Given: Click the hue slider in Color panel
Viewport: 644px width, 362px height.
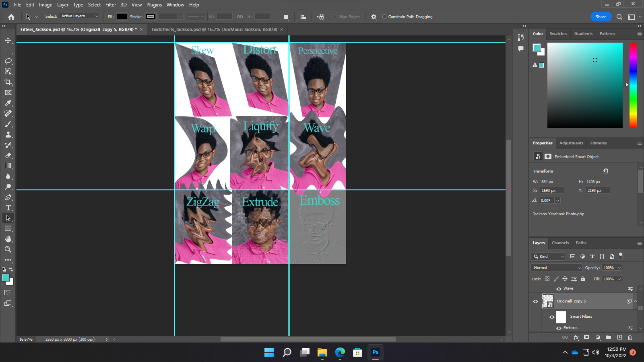Looking at the screenshot, I should coord(633,85).
